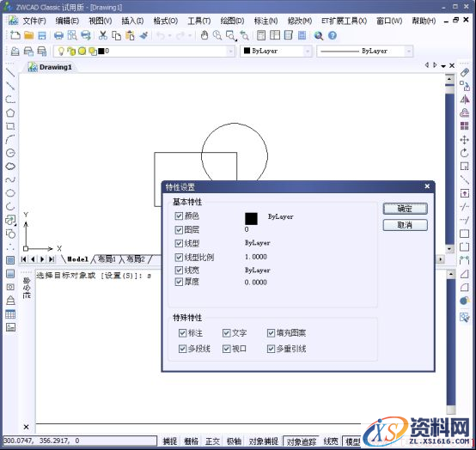Click the Cut scissors icon
Screen dimensions: 476x450
point(103,35)
